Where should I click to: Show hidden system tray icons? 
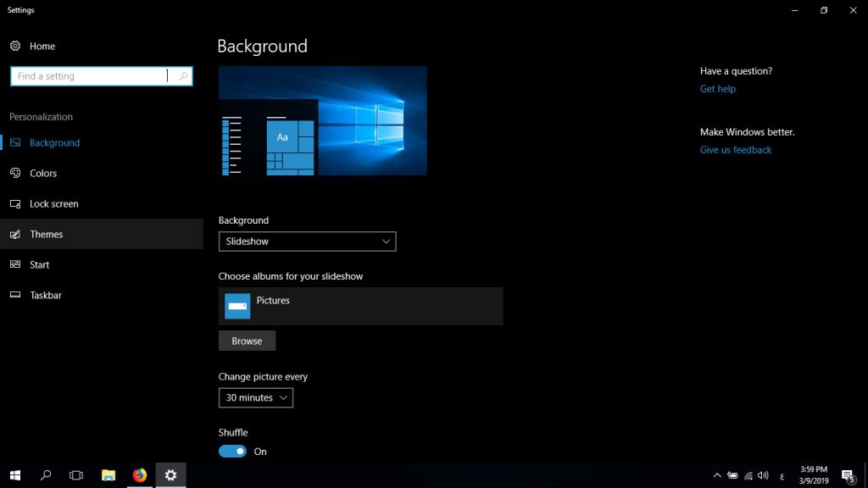point(717,475)
